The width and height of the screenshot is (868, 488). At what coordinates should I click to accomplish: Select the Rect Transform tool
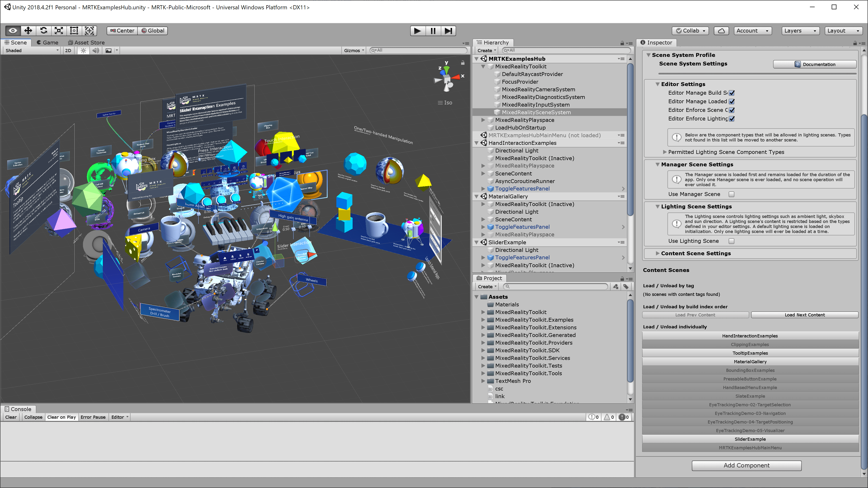74,31
